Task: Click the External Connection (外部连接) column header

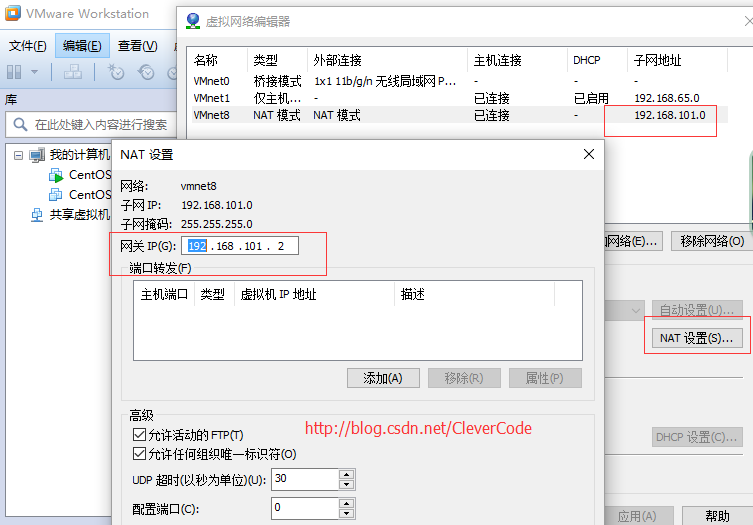Action: click(388, 60)
